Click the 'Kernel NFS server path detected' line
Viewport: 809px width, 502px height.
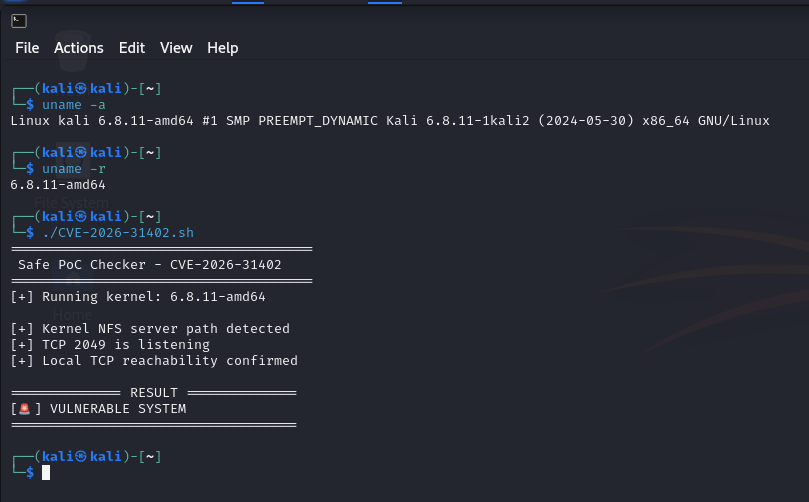coord(150,329)
